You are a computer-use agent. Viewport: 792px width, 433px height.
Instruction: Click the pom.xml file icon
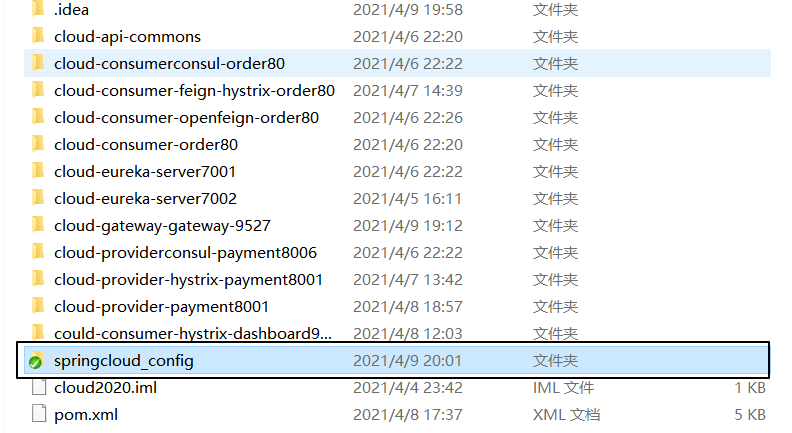coord(39,414)
